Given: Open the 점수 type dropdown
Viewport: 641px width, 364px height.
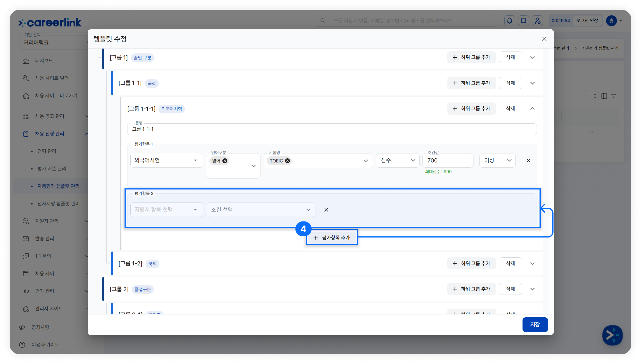Looking at the screenshot, I should point(397,160).
